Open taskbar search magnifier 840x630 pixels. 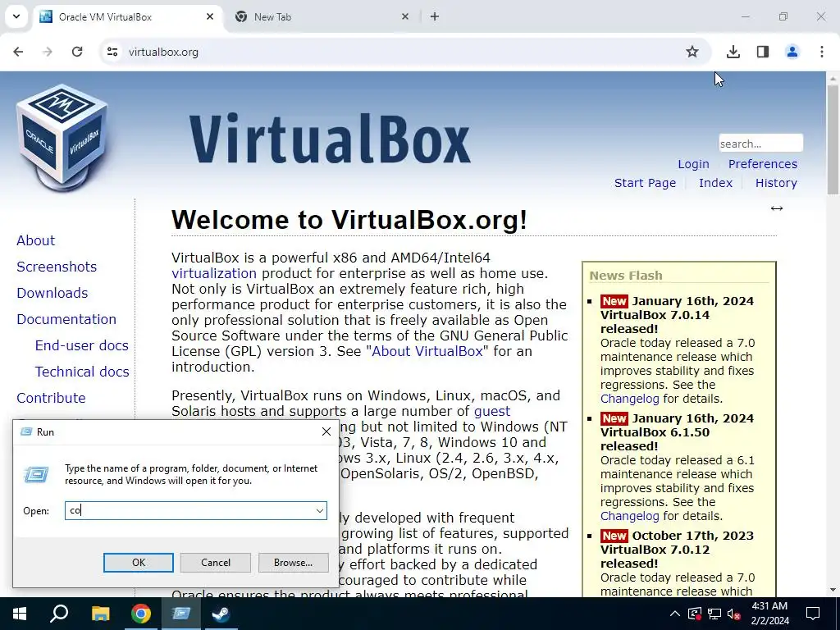click(59, 614)
